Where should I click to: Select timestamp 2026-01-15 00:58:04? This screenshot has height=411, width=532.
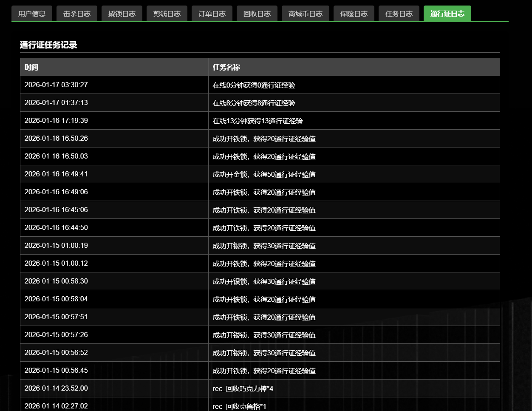(x=56, y=299)
